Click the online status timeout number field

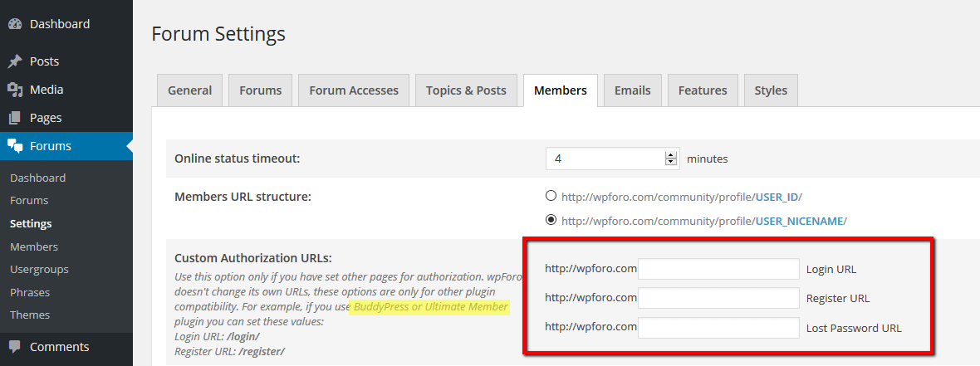[x=606, y=159]
